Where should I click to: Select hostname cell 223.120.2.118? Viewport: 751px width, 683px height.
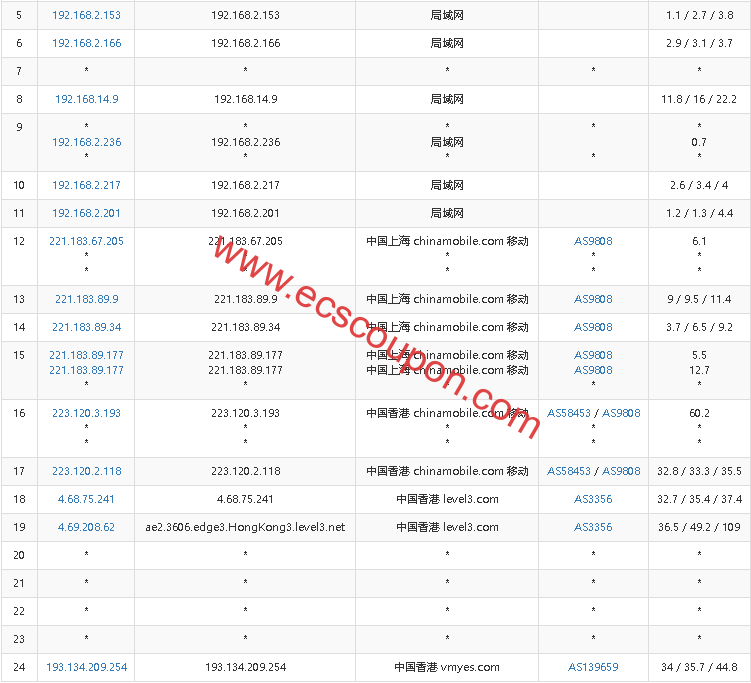point(245,471)
